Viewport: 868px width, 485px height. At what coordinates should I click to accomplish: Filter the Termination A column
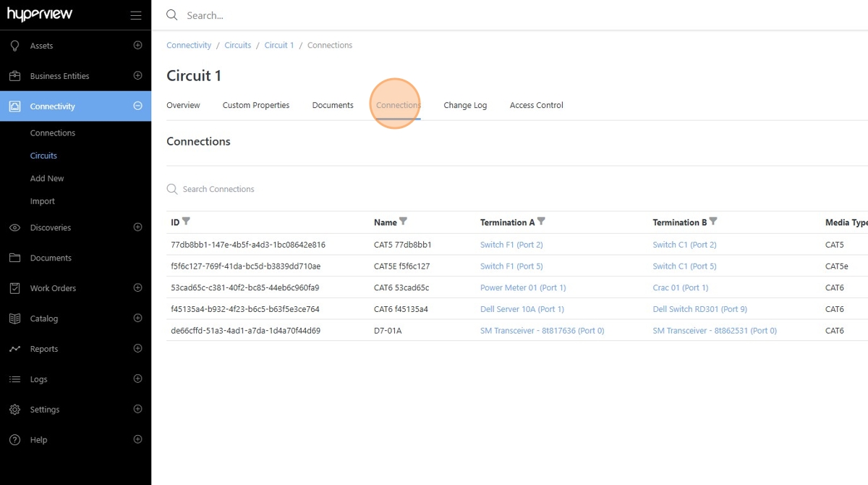pyautogui.click(x=541, y=222)
